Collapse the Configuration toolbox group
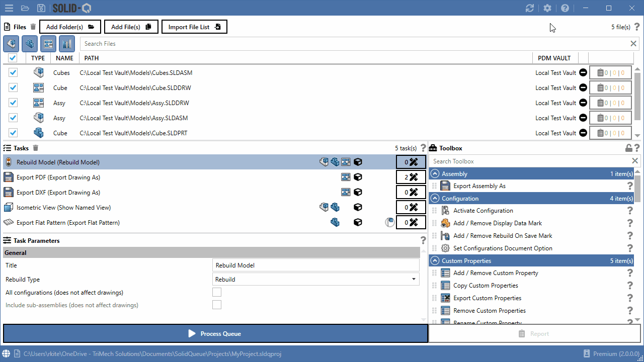Viewport: 644px width, 362px height. pos(435,198)
